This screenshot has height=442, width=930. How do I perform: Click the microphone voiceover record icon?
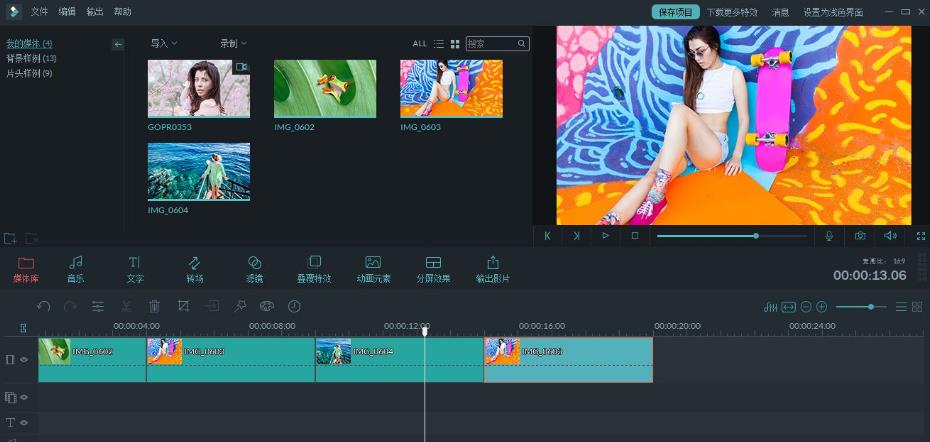[828, 236]
